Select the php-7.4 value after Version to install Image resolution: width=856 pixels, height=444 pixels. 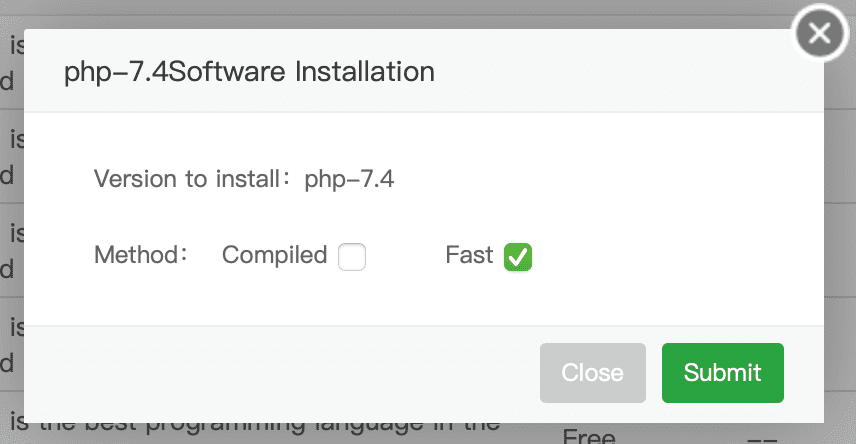tap(349, 179)
